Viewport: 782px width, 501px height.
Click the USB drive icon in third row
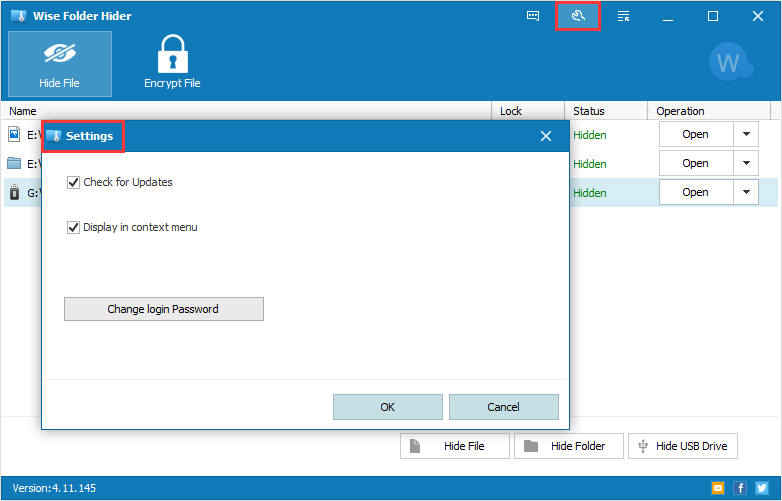click(14, 192)
